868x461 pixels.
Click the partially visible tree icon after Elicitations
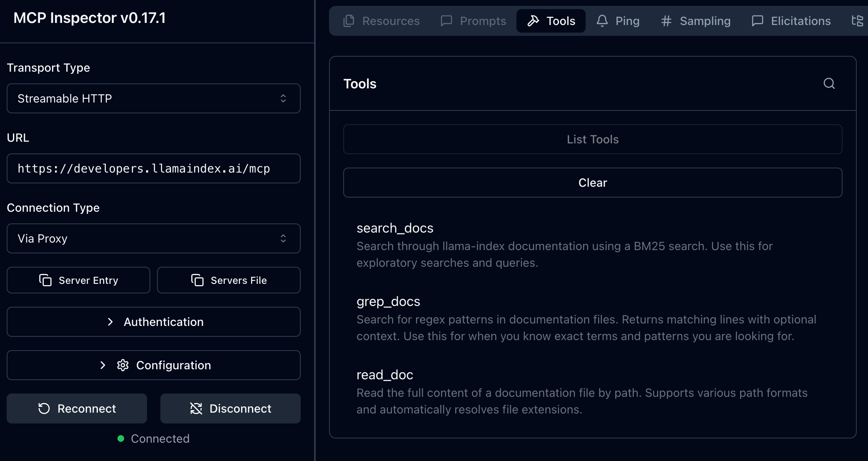857,21
